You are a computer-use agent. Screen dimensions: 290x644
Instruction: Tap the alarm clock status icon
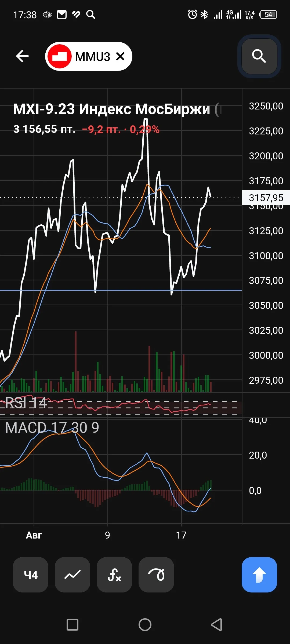192,14
